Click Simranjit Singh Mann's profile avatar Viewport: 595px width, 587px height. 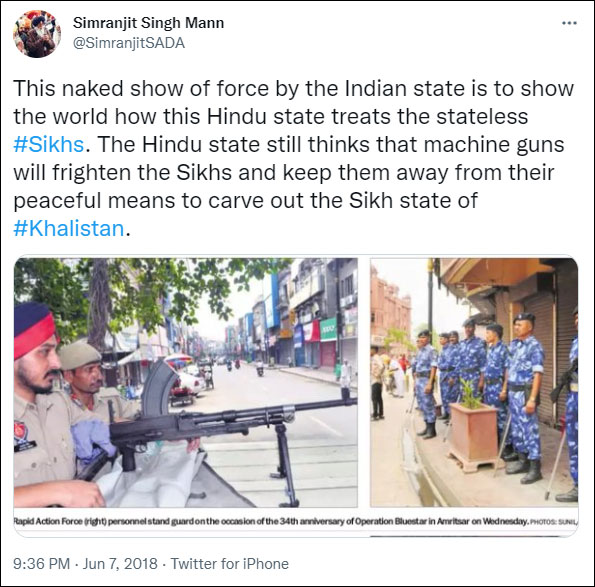(37, 34)
